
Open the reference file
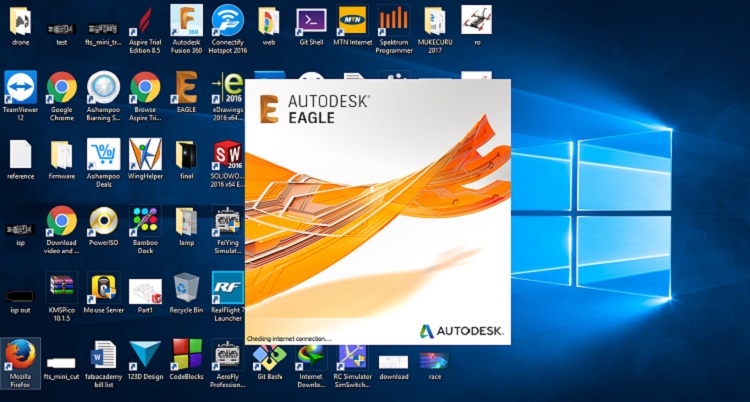20,154
